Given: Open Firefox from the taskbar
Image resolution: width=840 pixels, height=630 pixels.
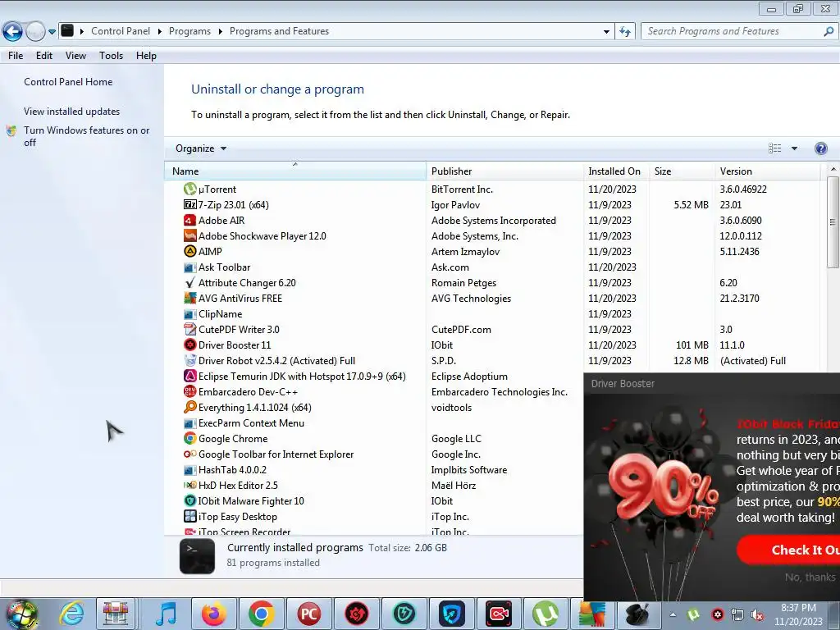Looking at the screenshot, I should [x=214, y=614].
